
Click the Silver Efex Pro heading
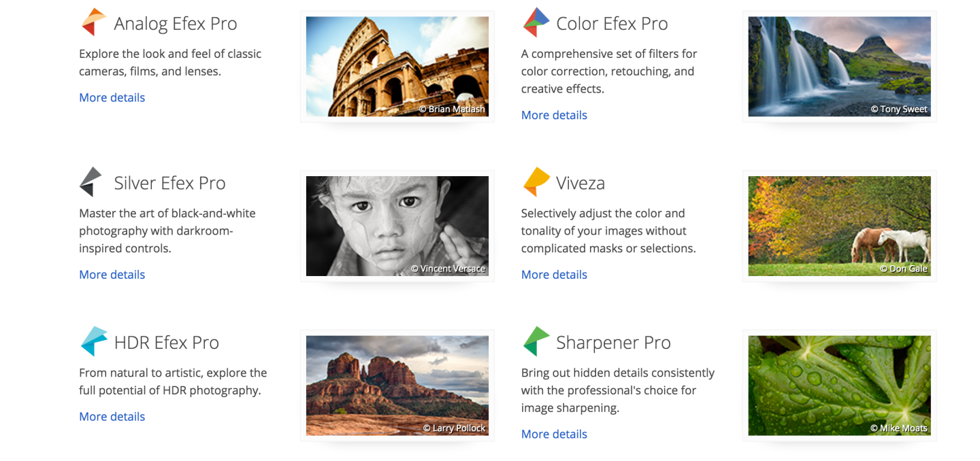click(169, 183)
